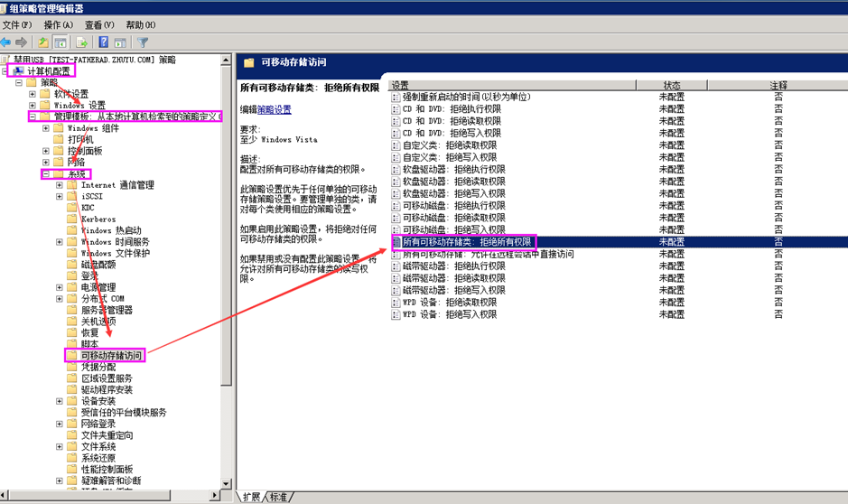The height and width of the screenshot is (504, 848).
Task: Click folder icon in 可移动存储访问 header
Action: (x=248, y=62)
